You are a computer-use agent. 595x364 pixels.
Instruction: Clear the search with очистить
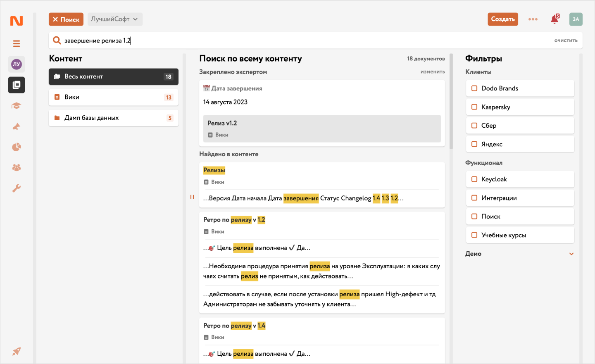click(566, 40)
